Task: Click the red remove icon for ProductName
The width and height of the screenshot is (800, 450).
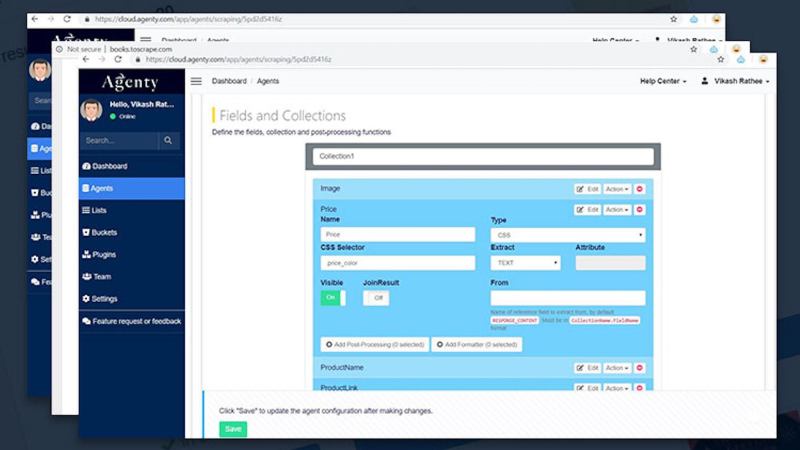Action: click(x=640, y=368)
